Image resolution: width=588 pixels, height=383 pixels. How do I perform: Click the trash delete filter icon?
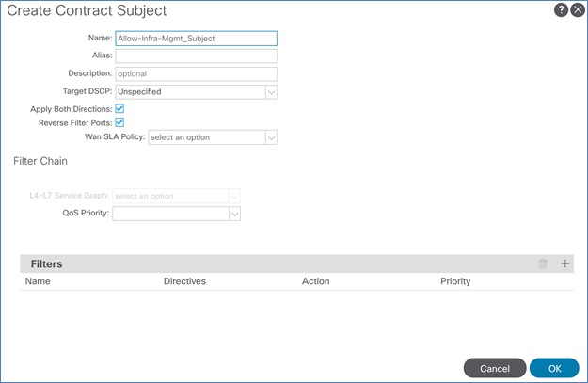coord(543,264)
